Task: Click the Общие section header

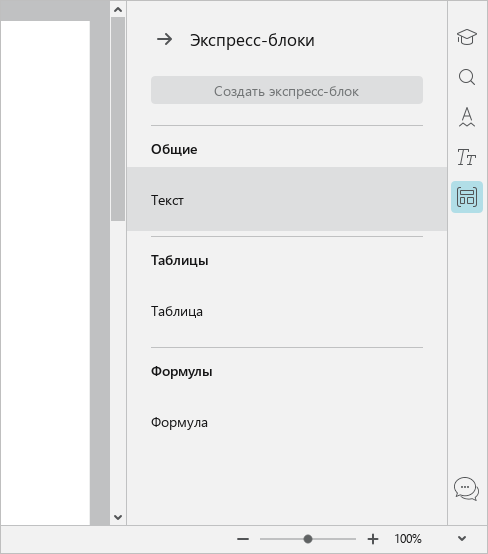Action: 174,149
